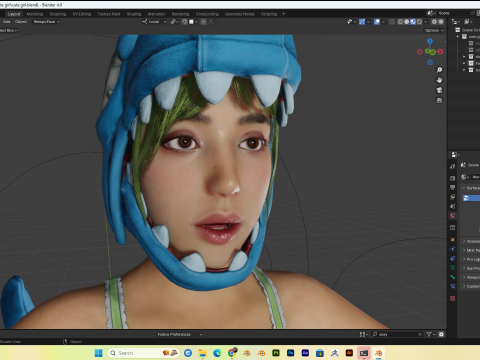Open the Object properties tab icon
480x360 pixels.
pos(452,240)
